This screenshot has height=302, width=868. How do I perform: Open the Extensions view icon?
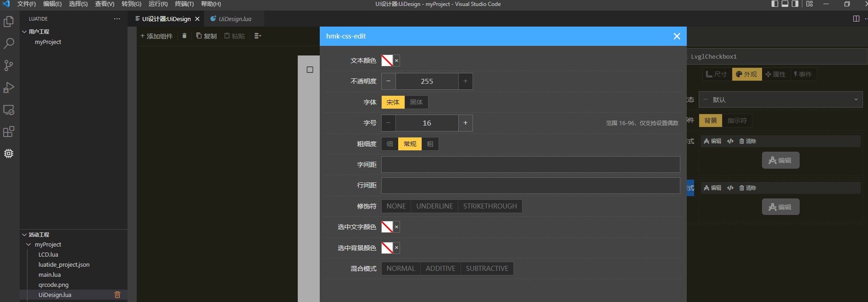[9, 132]
